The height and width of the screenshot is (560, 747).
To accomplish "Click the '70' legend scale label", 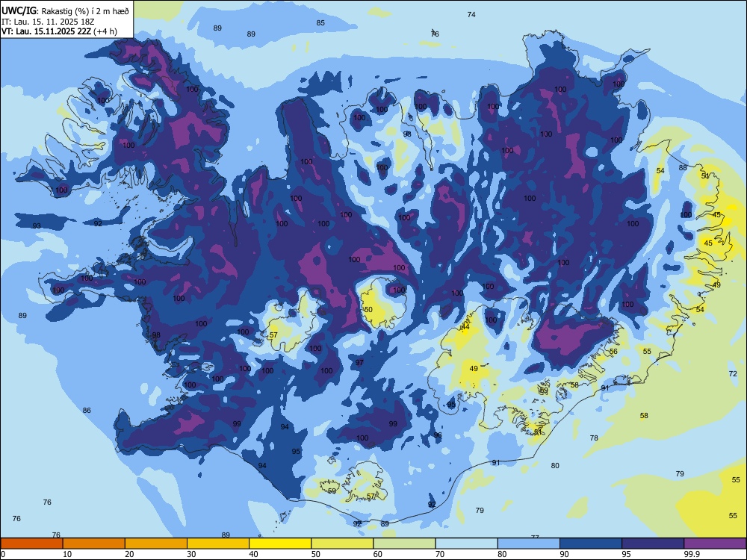I will pos(440,554).
